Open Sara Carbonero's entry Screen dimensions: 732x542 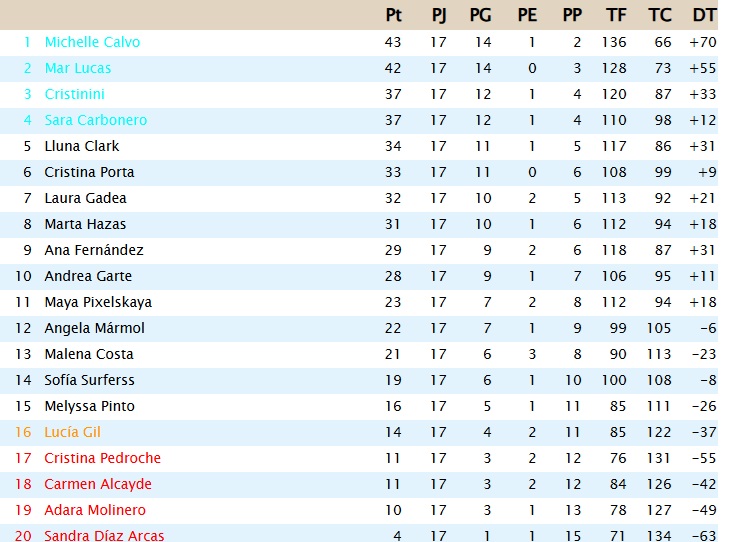[x=95, y=120]
